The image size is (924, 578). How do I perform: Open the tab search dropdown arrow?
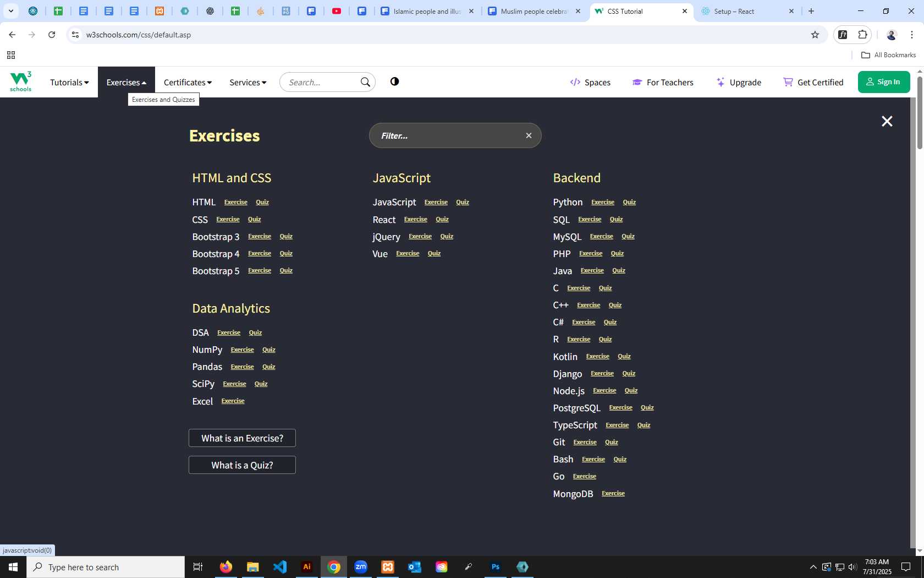[x=10, y=11]
